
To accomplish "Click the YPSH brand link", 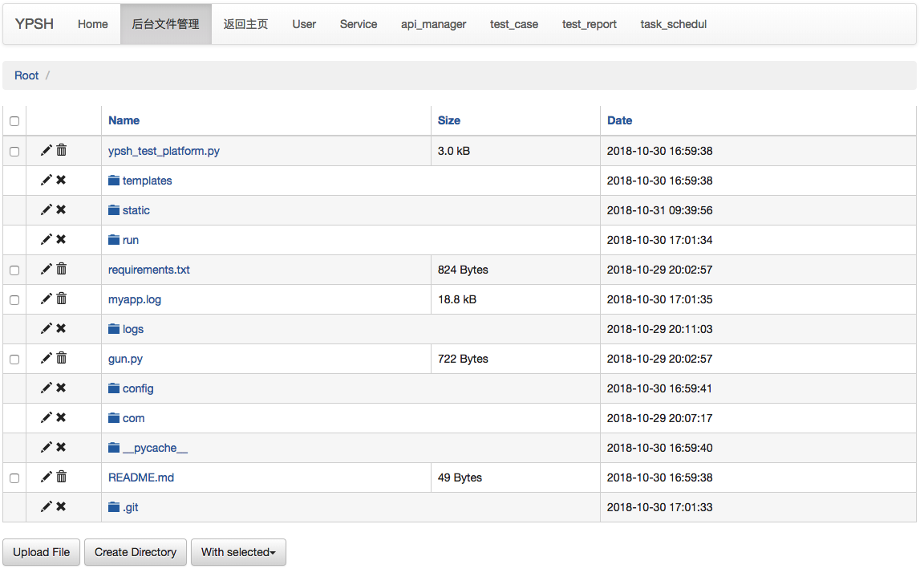I will [34, 24].
